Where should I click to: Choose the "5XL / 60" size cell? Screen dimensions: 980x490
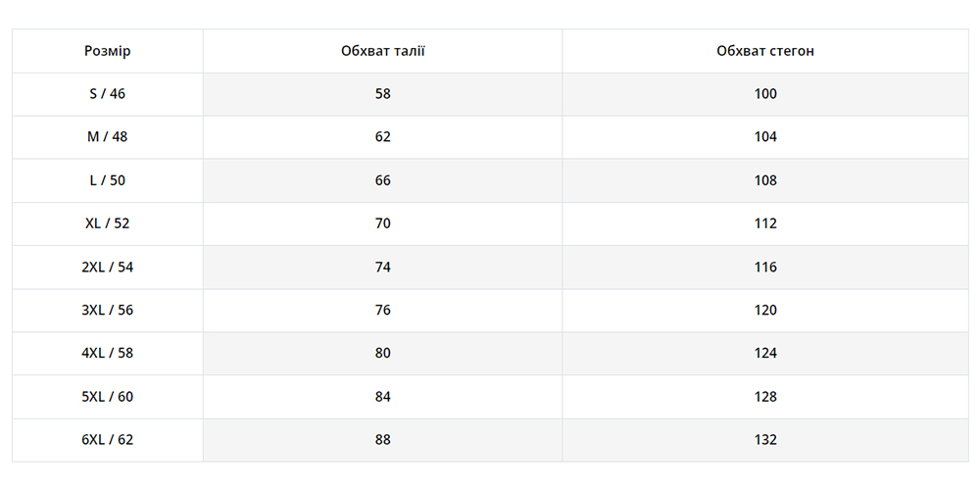(108, 397)
